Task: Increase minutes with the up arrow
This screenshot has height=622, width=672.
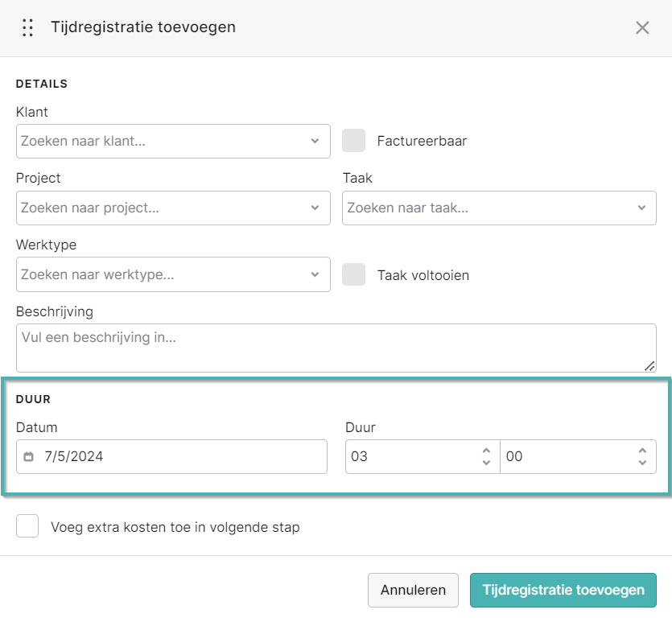Action: 642,451
